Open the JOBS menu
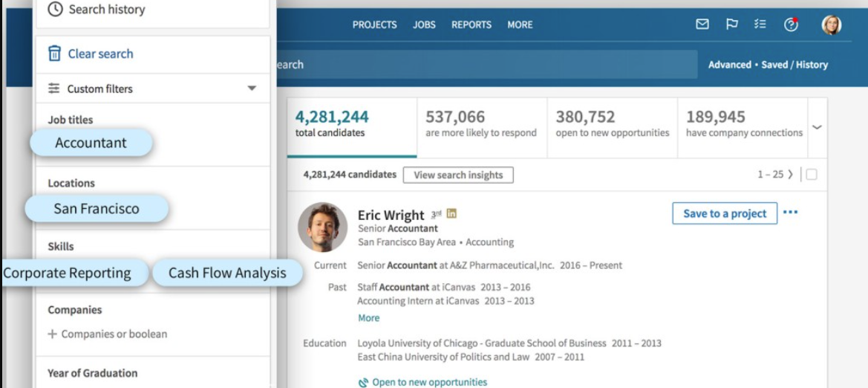 (424, 25)
